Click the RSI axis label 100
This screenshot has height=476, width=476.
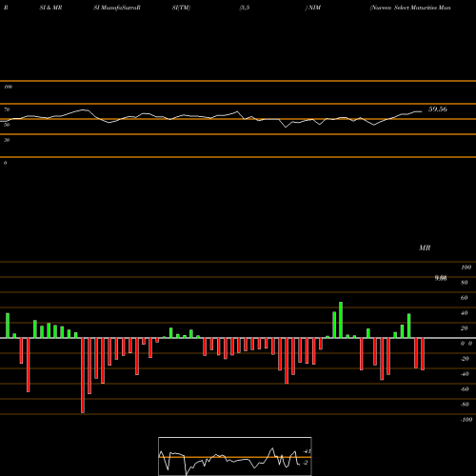tap(8, 87)
